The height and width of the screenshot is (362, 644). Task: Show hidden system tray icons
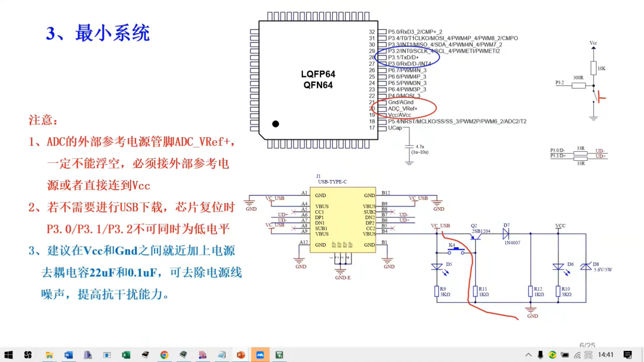click(x=528, y=355)
